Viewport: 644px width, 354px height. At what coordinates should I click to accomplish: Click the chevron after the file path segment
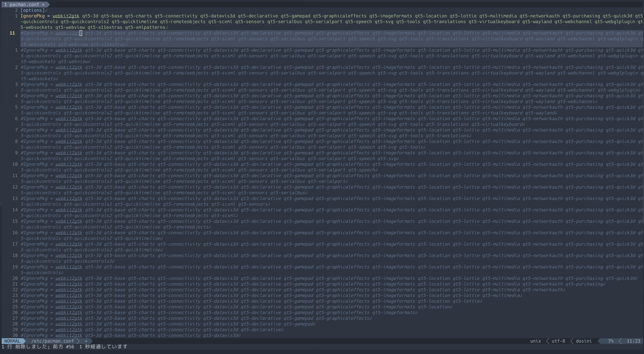point(79,341)
